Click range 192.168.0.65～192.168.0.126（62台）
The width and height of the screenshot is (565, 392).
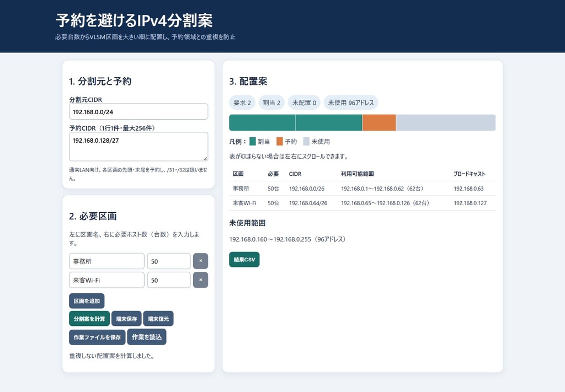(x=385, y=203)
